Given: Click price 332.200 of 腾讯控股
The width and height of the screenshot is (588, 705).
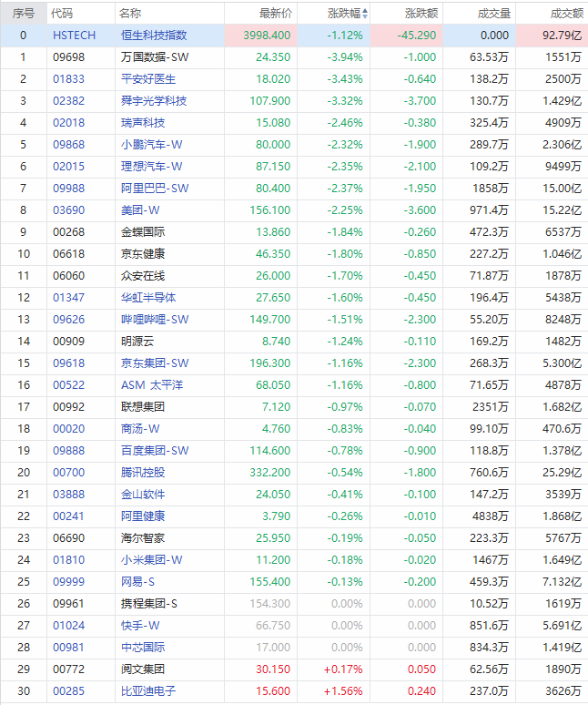Looking at the screenshot, I should 270,473.
